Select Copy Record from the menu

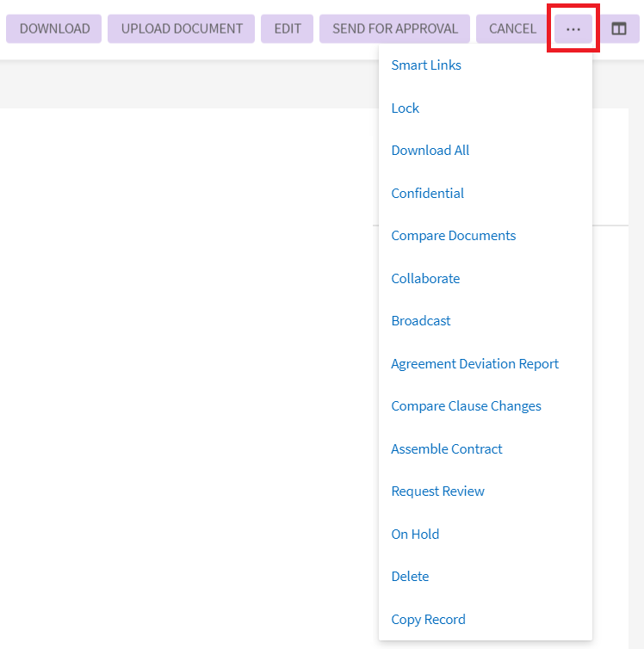click(x=428, y=620)
